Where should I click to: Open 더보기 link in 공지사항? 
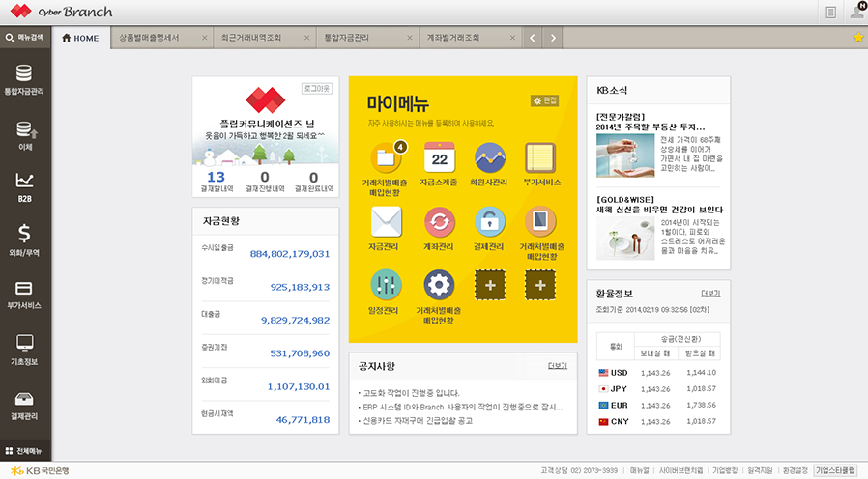coord(558,366)
